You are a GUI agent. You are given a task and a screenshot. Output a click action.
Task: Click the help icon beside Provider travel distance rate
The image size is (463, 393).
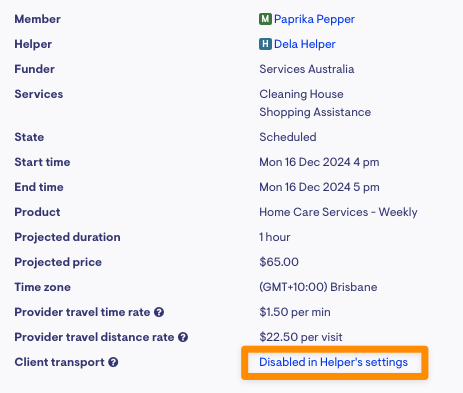point(183,337)
